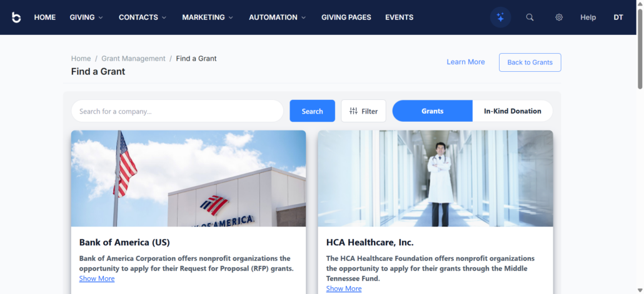The image size is (644, 294).
Task: Click the blue Search button
Action: pos(312,111)
